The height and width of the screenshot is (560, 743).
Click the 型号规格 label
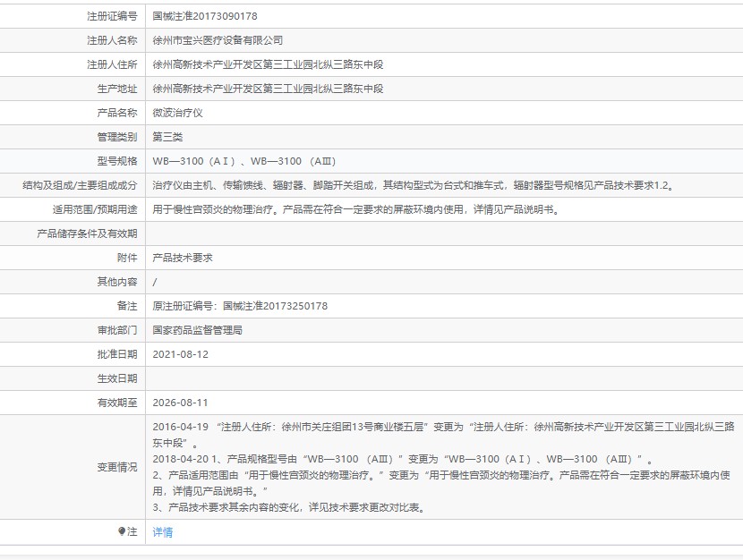click(x=117, y=161)
